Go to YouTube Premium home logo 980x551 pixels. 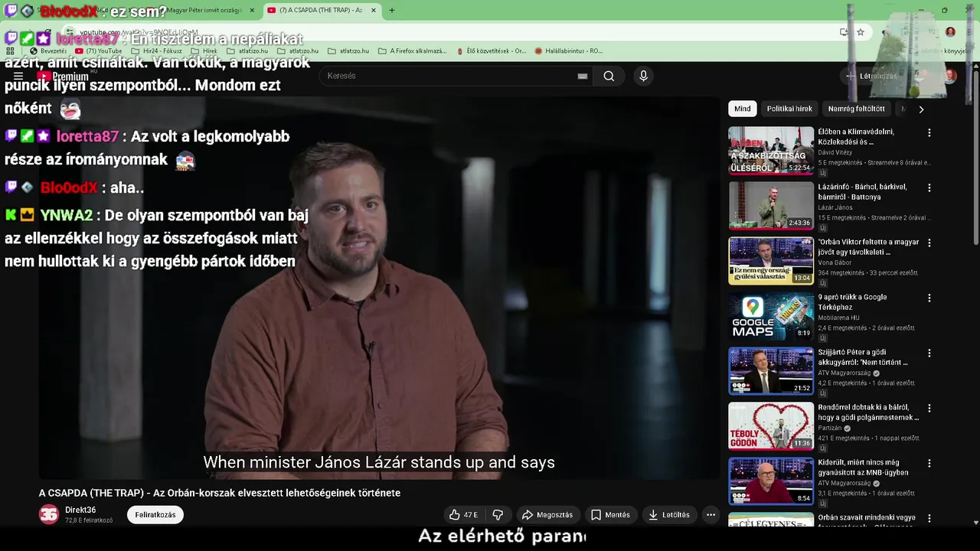point(63,76)
